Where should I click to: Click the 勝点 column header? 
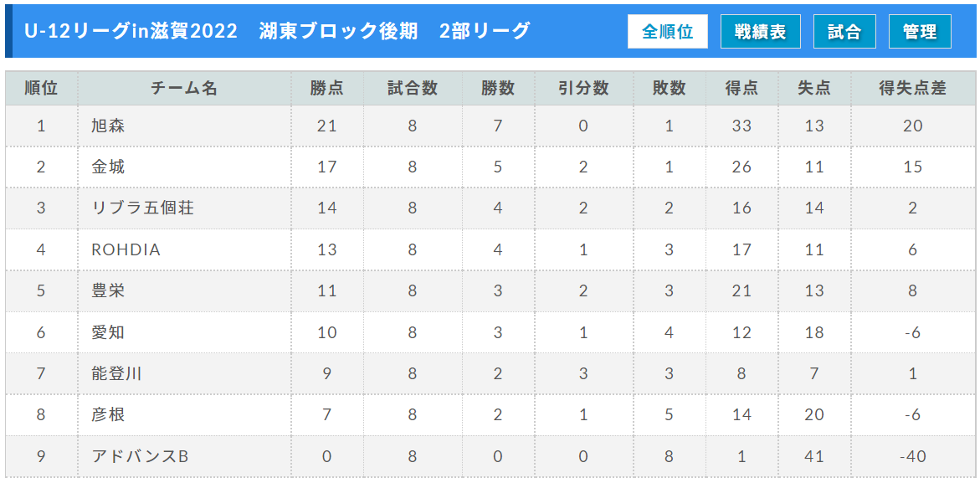coord(327,89)
